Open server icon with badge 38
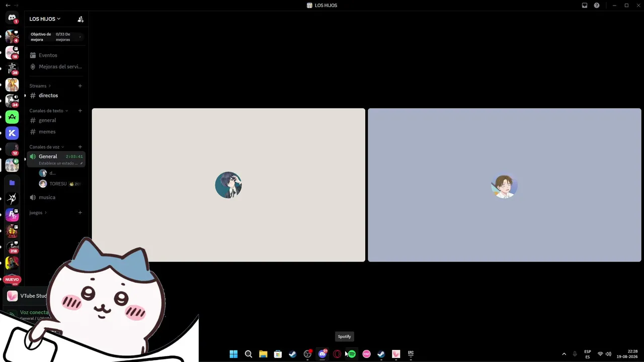644x362 pixels. click(12, 68)
